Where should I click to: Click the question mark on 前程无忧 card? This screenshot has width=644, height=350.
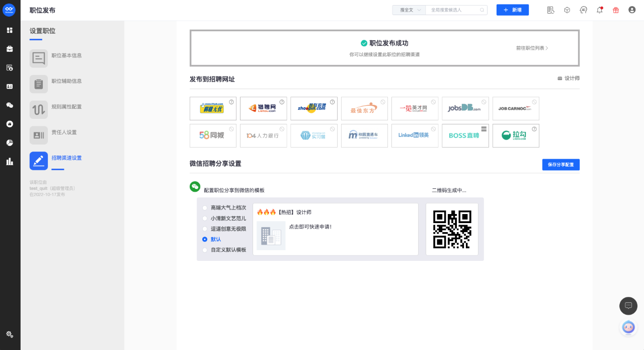click(x=231, y=102)
